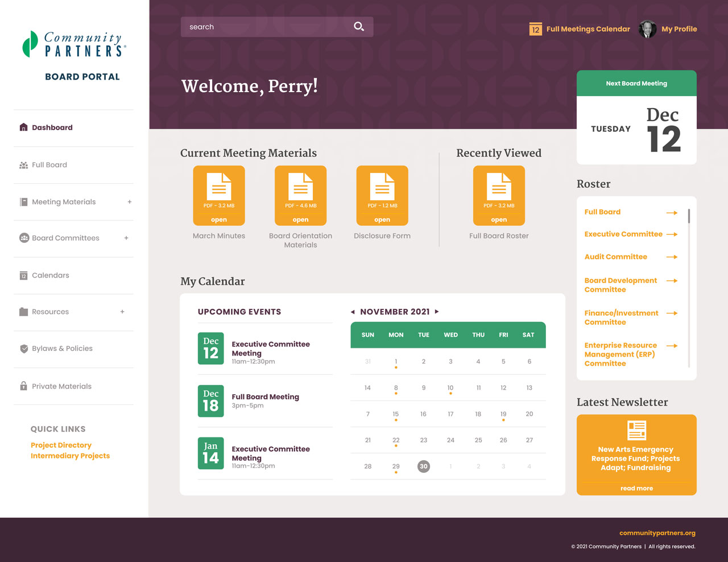Go to next month in calendar
This screenshot has height=562, width=728.
tap(437, 312)
